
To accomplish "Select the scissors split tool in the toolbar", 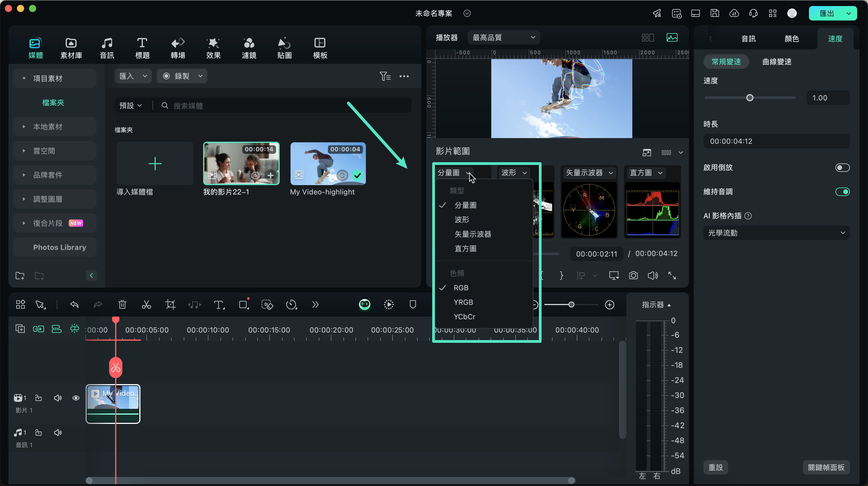I will click(146, 305).
